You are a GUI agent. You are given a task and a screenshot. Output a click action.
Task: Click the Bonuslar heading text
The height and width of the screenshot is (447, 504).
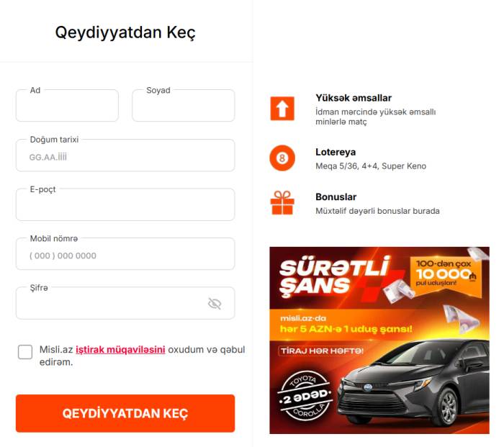(x=336, y=197)
